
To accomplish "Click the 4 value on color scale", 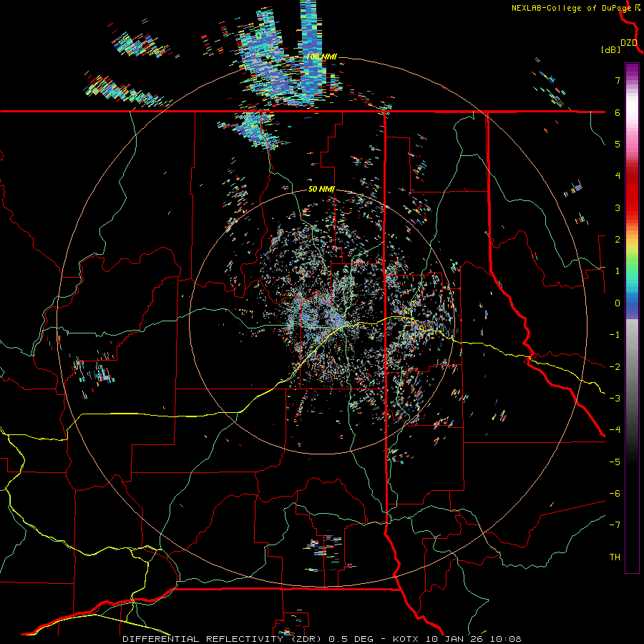I will (x=618, y=176).
